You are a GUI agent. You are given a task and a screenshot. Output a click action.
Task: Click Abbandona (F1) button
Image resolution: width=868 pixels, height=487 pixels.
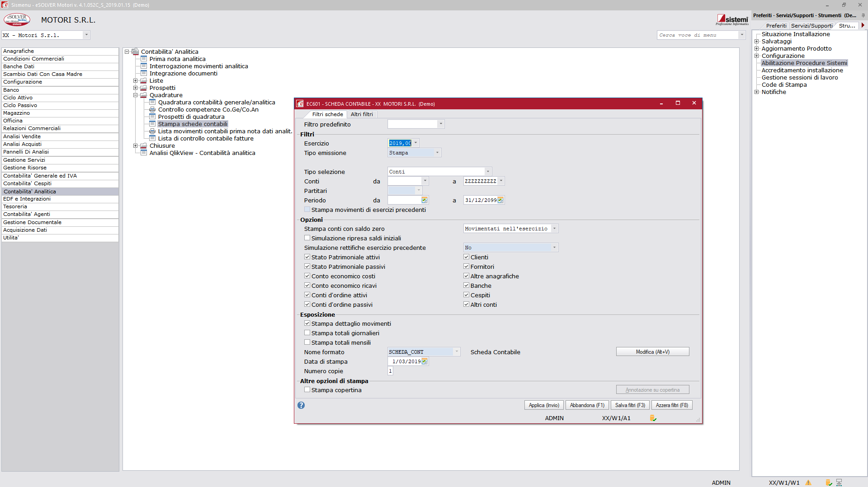[587, 405]
